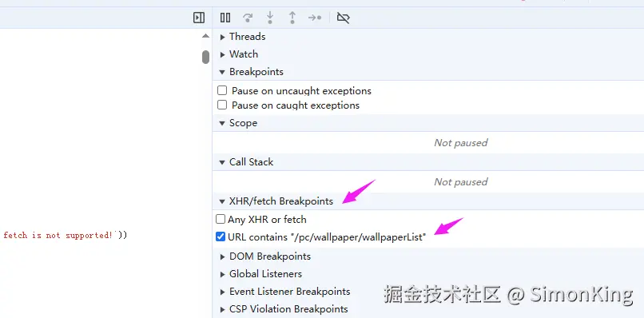Click the Step debugger button
The height and width of the screenshot is (318, 644).
(x=315, y=18)
